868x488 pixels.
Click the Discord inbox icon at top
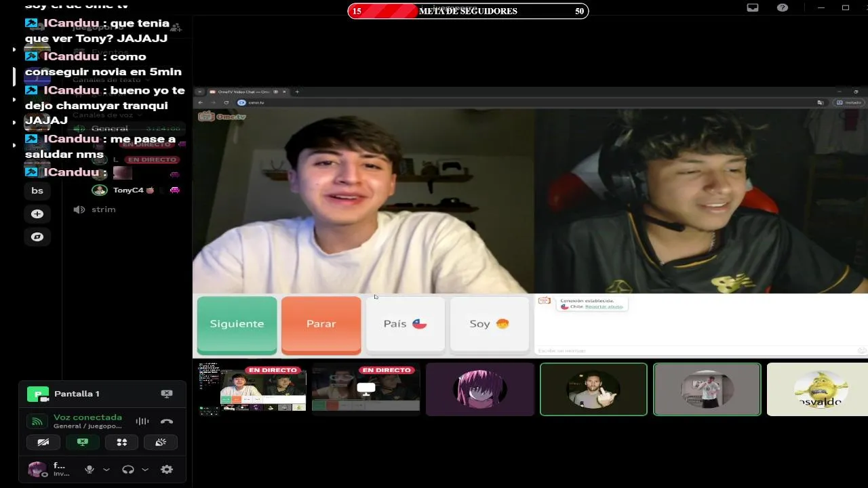click(x=753, y=7)
